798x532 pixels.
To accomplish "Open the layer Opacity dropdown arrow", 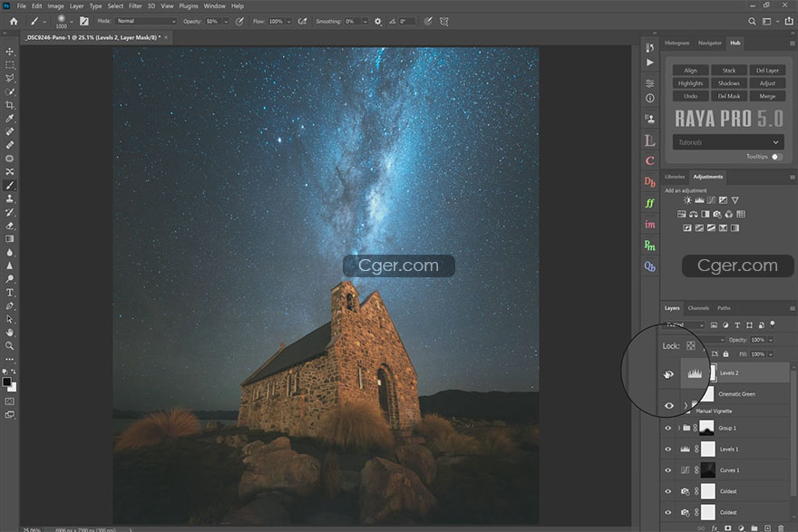I will point(771,340).
